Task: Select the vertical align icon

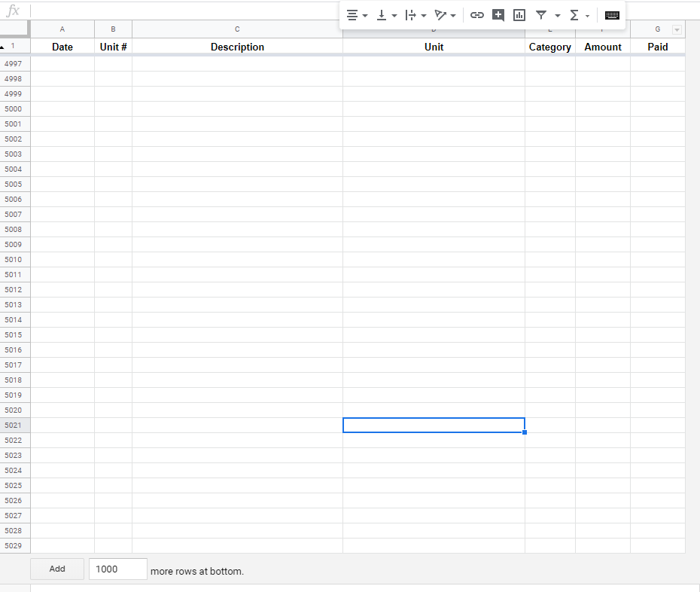Action: click(x=382, y=14)
